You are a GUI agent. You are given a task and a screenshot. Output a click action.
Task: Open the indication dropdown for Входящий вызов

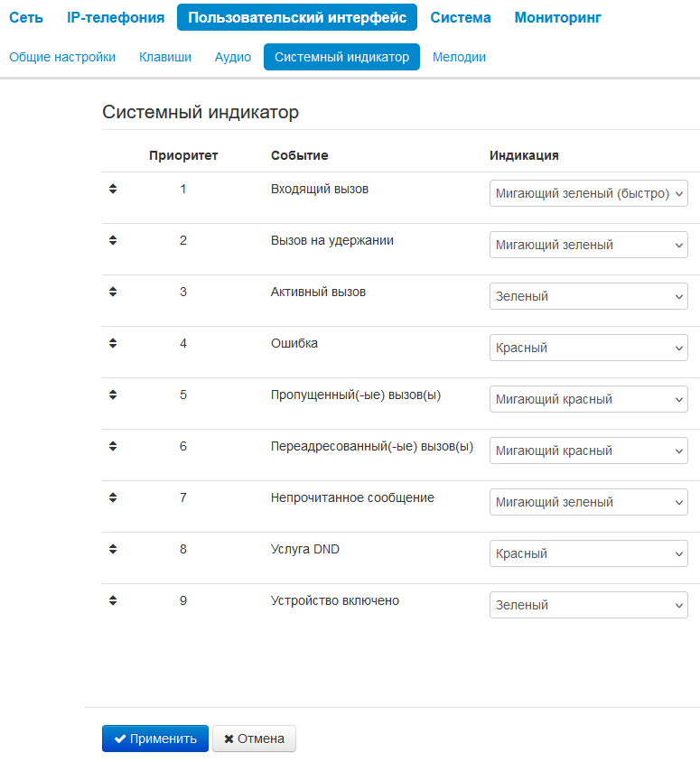(x=588, y=194)
